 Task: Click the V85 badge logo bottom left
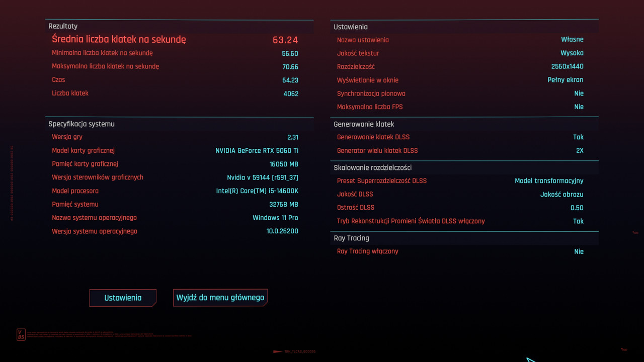click(20, 334)
